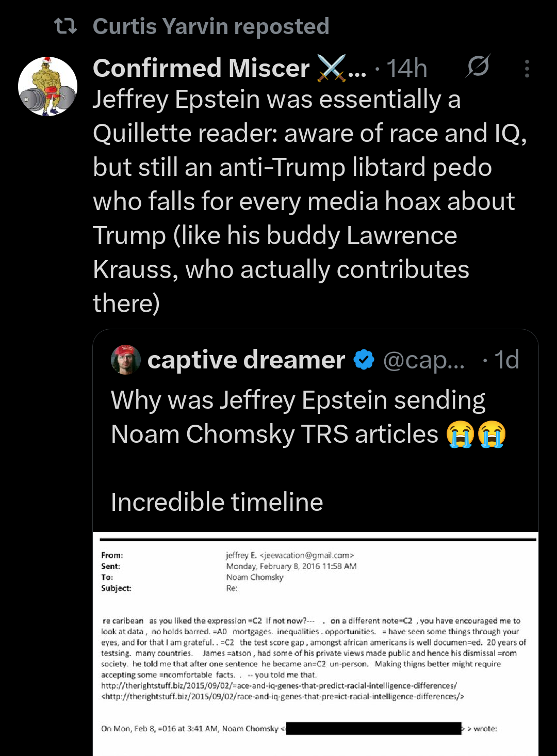
Task: Open the quoted tweet via the 1d timestamp
Action: (x=507, y=360)
